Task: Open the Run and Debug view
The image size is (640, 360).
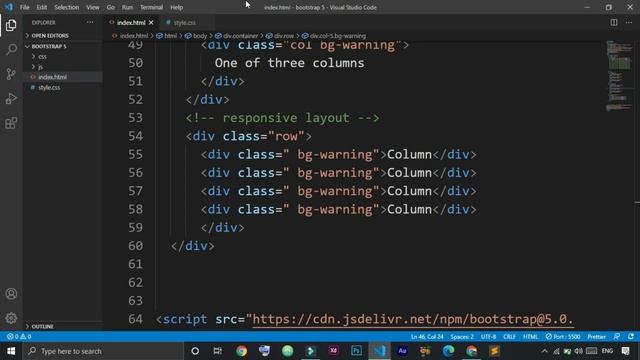Action: tap(11, 98)
